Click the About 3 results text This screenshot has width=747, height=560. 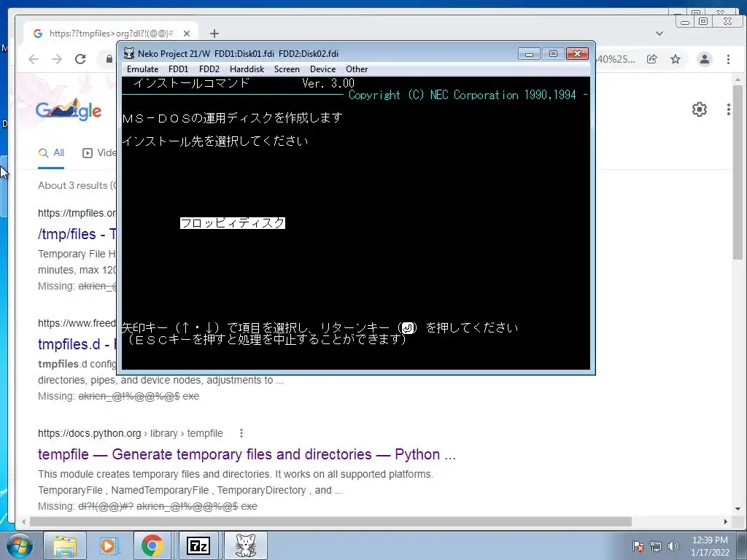click(76, 186)
